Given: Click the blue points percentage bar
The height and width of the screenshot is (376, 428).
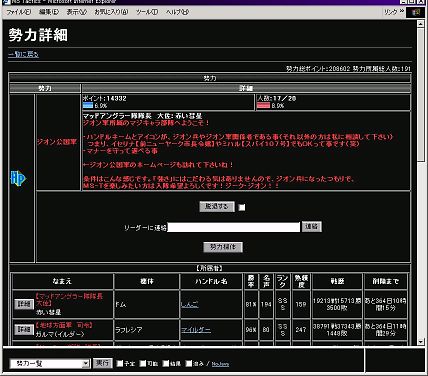Looking at the screenshot, I should tap(88, 106).
